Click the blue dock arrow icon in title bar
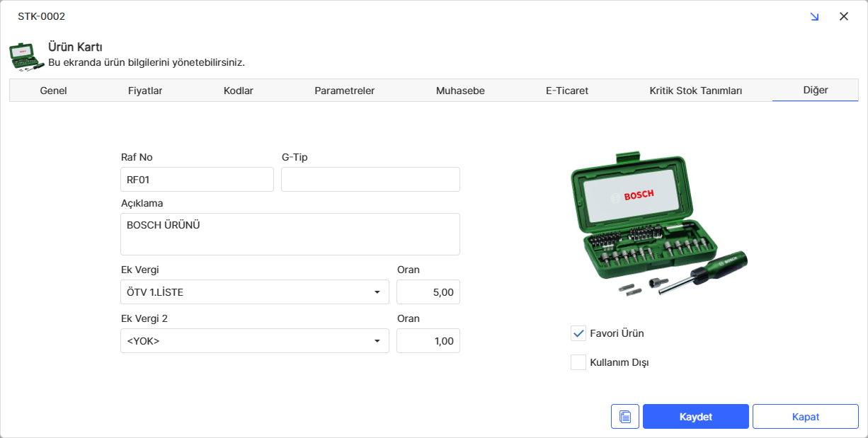The width and height of the screenshot is (868, 438). [x=814, y=16]
